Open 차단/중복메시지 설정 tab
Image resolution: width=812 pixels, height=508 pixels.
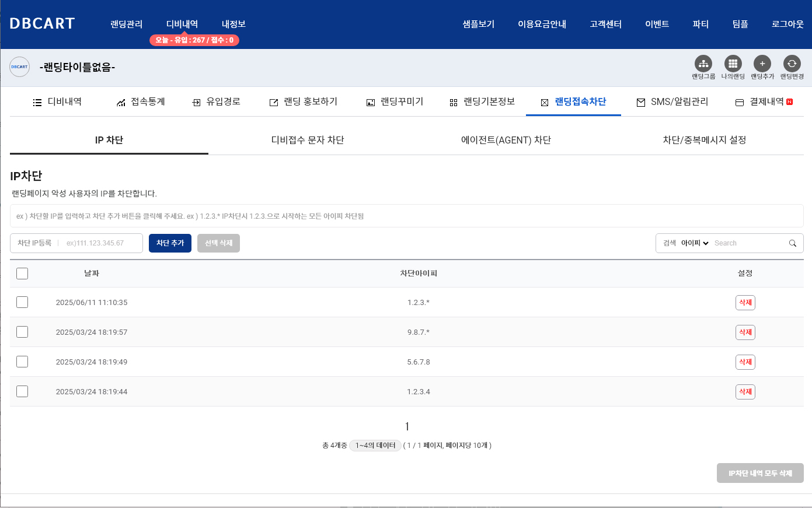pos(704,140)
